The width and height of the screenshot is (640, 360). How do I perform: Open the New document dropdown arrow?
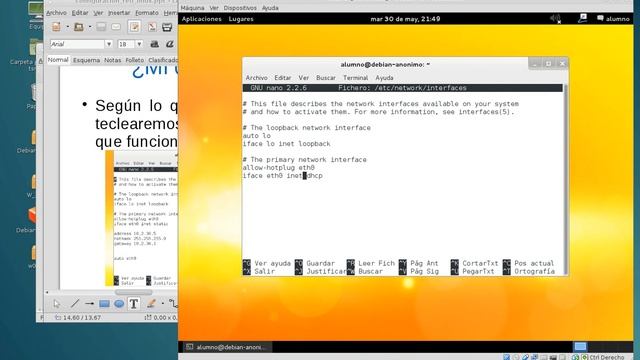67,27
